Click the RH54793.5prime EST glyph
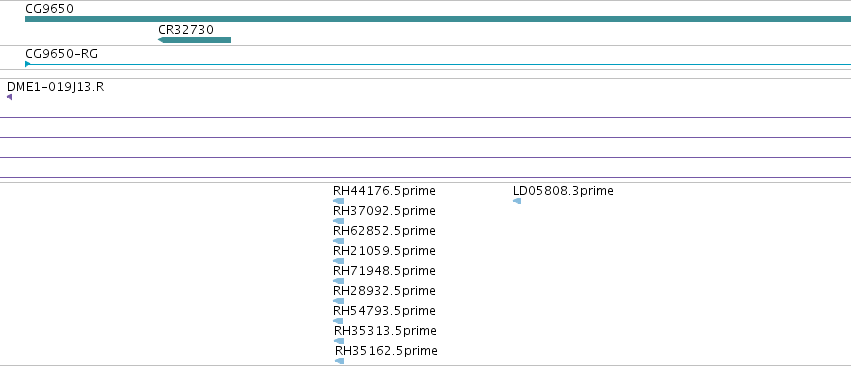851x366 pixels. point(338,321)
